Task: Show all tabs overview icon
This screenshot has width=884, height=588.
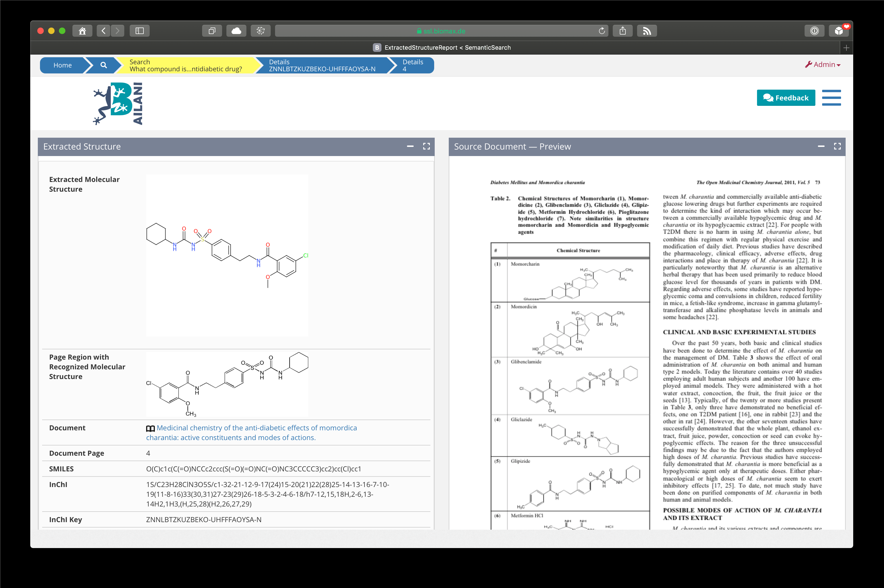Action: pyautogui.click(x=212, y=31)
